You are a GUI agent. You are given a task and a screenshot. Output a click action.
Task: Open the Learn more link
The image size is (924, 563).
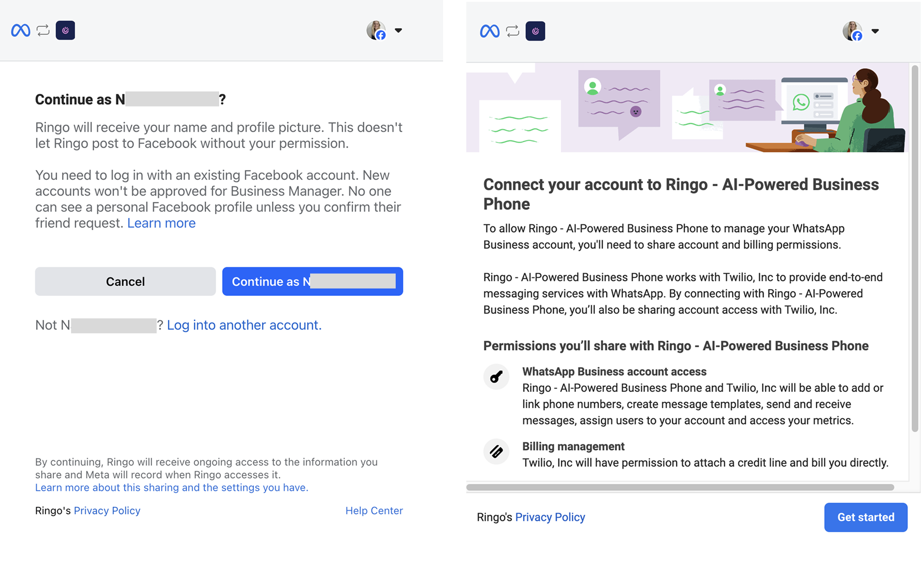point(161,223)
